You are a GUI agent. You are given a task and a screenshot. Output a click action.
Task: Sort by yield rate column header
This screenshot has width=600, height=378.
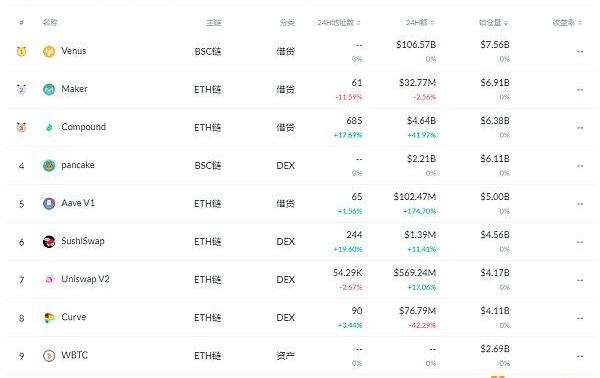(x=567, y=23)
